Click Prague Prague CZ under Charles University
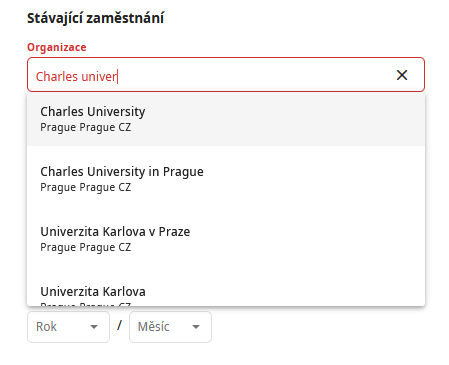This screenshot has width=449, height=365. click(86, 127)
